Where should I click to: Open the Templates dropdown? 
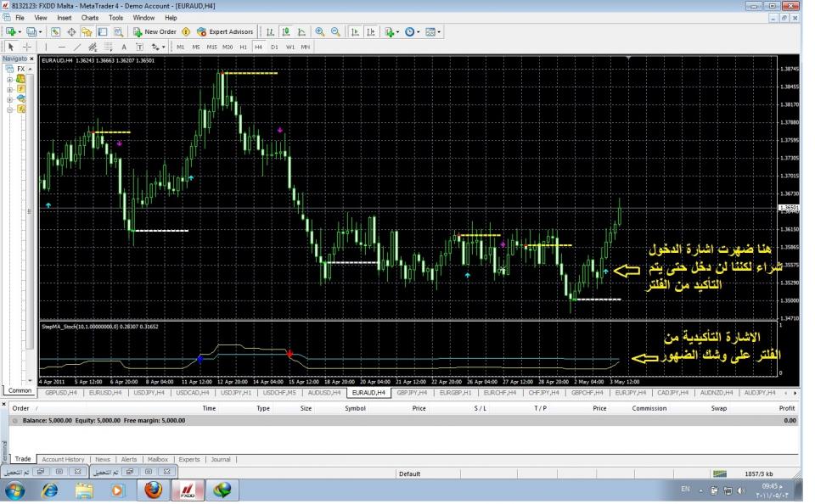(433, 31)
